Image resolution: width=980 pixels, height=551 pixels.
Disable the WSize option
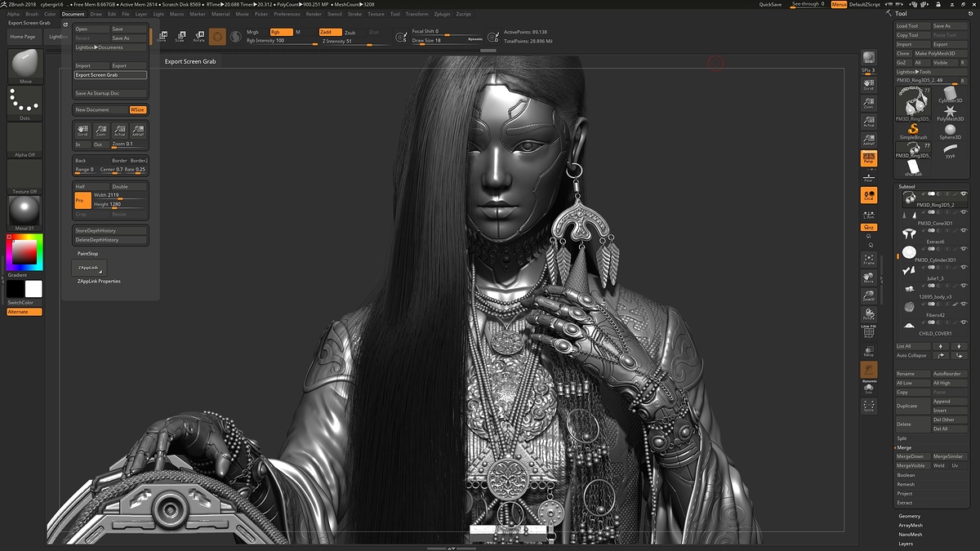[x=138, y=109]
